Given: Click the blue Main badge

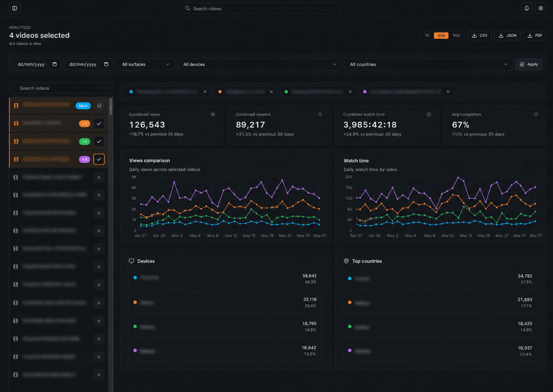Looking at the screenshot, I should 83,106.
